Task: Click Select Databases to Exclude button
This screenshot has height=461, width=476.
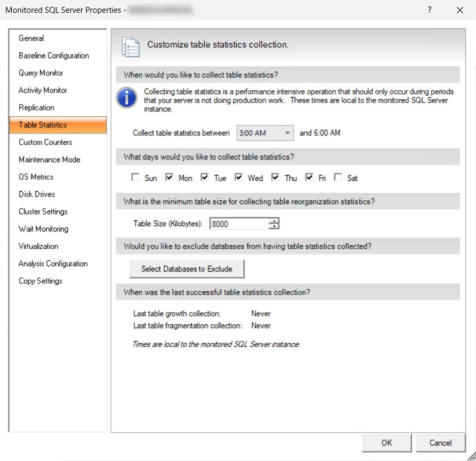Action: point(187,269)
